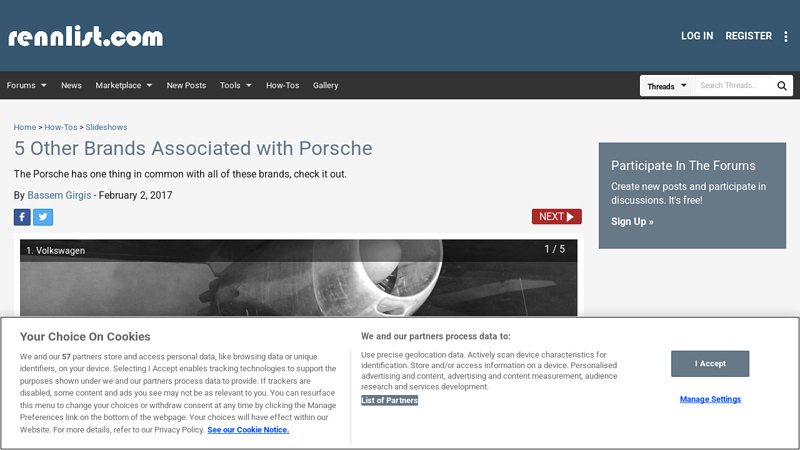Open the List of Partners button
The width and height of the screenshot is (800, 450).
point(389,401)
